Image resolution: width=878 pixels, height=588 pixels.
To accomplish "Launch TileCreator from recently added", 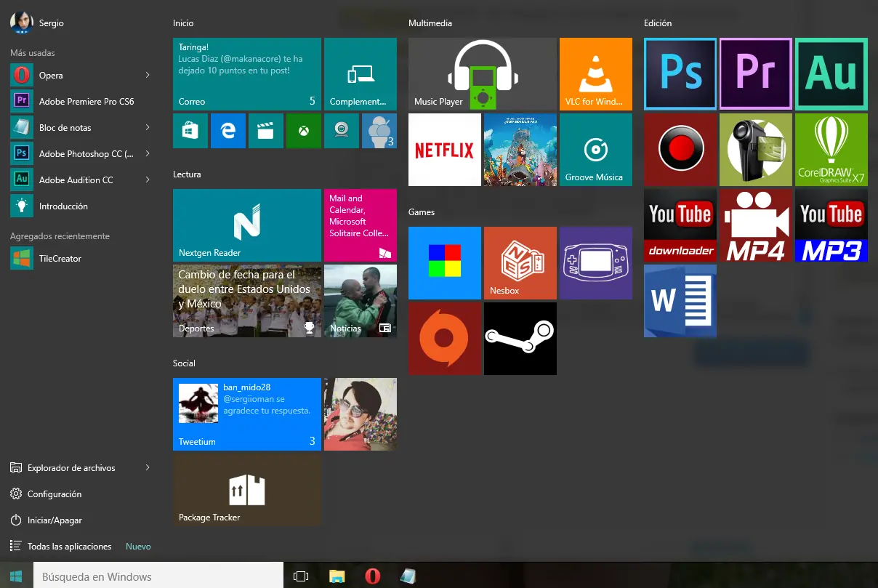I will pyautogui.click(x=81, y=259).
